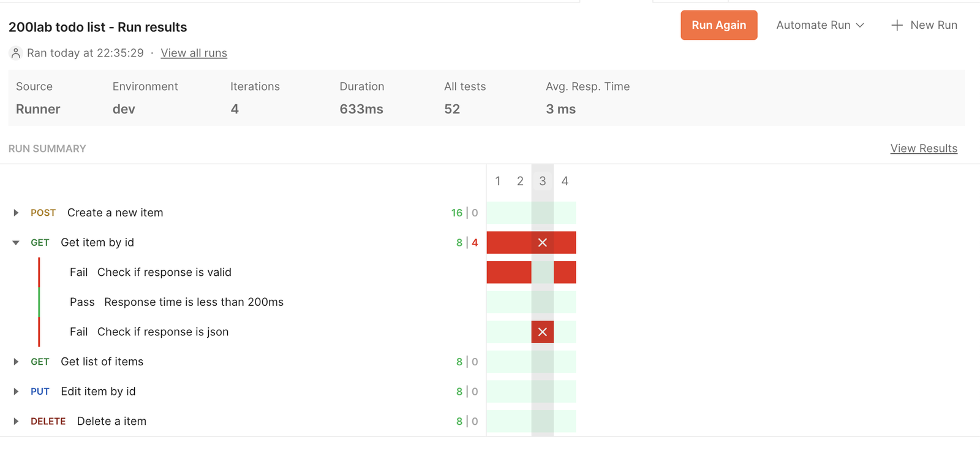980x472 pixels.
Task: Expand the DELETE Delete a item row
Action: tap(16, 421)
